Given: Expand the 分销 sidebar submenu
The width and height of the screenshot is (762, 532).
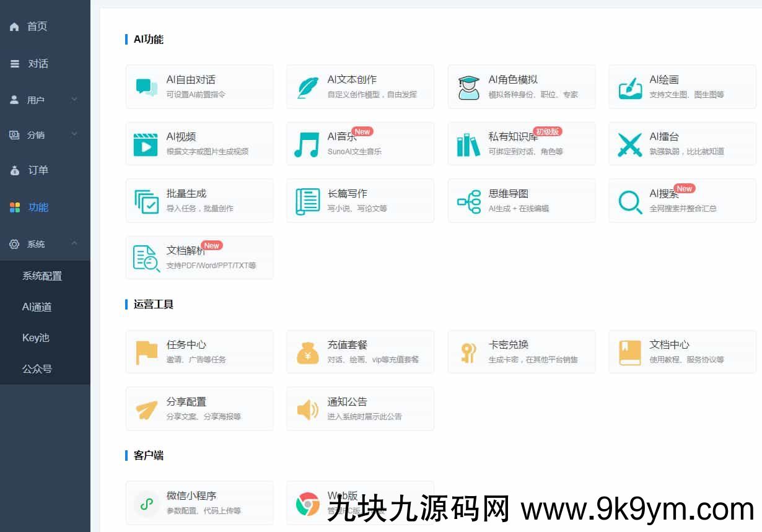Looking at the screenshot, I should (x=45, y=134).
